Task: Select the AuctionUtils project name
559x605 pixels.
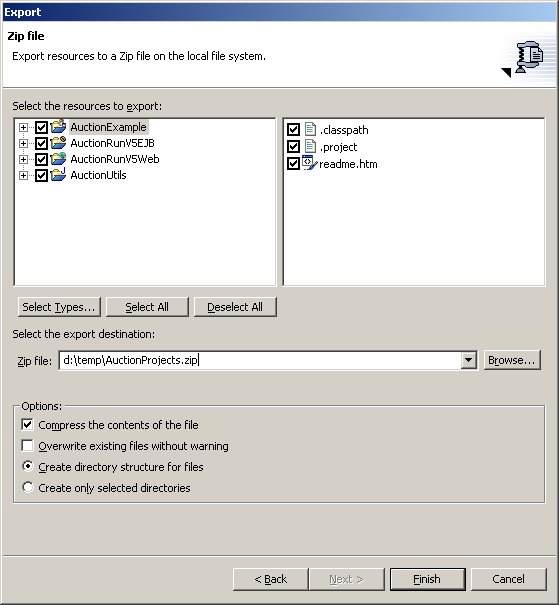Action: pyautogui.click(x=98, y=175)
